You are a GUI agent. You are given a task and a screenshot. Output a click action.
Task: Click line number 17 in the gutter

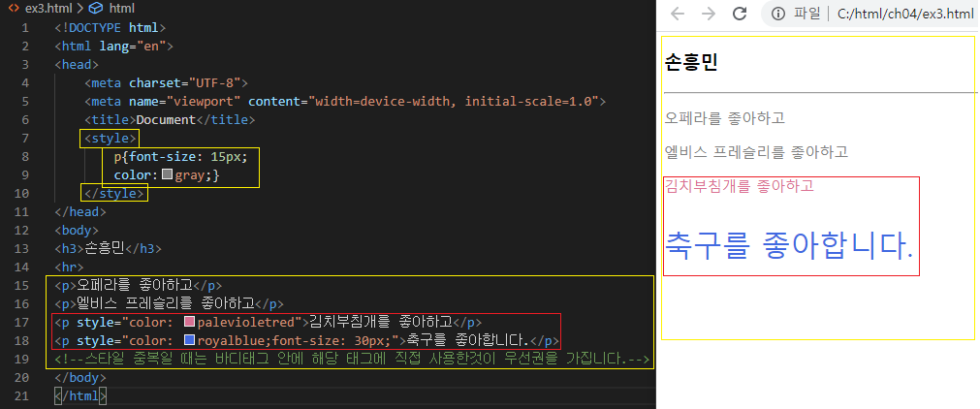point(21,323)
